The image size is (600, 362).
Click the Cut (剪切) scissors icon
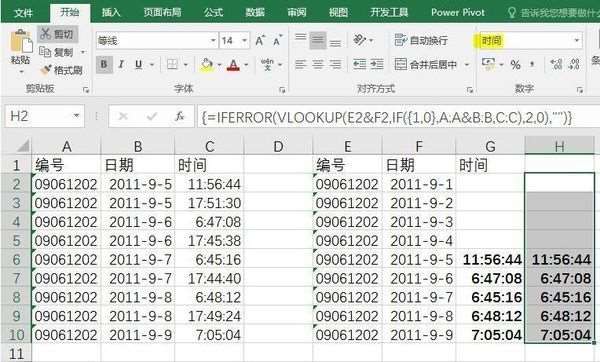[46, 34]
